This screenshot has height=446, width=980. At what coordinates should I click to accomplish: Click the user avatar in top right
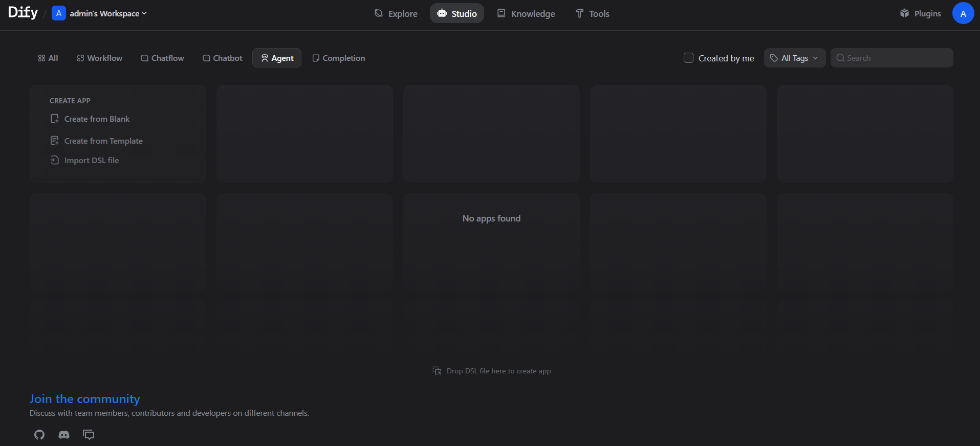(963, 13)
